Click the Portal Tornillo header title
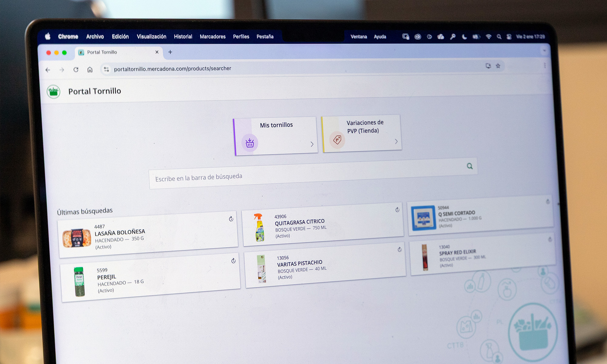This screenshot has height=364, width=607. click(94, 91)
